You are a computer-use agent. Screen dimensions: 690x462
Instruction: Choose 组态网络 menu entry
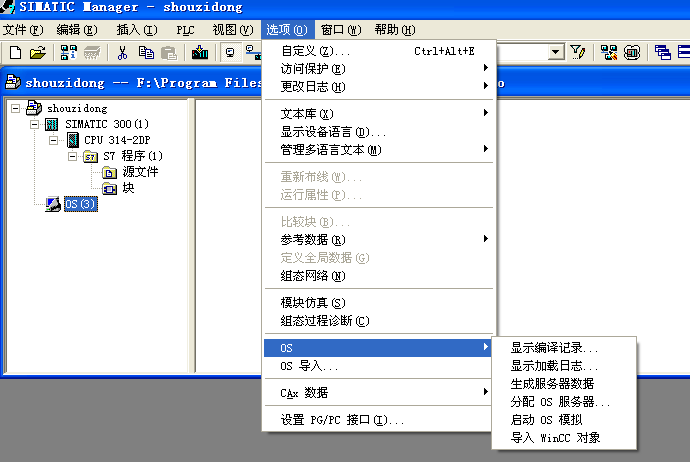(379, 275)
